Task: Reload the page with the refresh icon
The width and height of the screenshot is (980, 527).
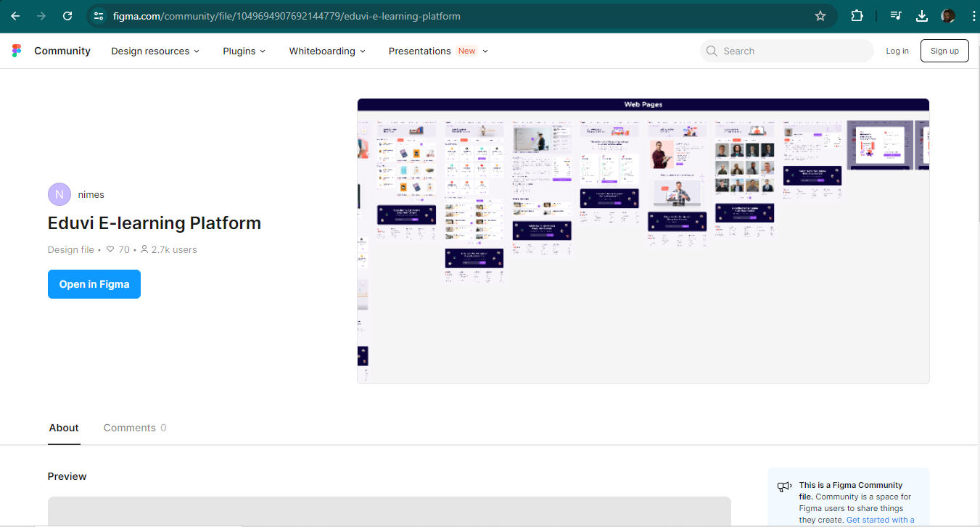Action: 67,15
